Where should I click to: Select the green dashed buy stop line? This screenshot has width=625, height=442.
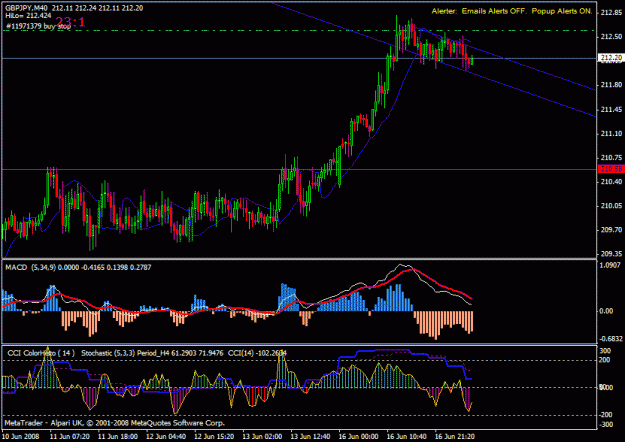(x=299, y=30)
